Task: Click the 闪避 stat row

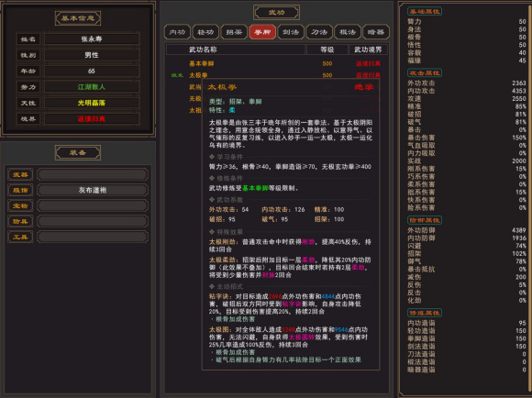Action: click(x=467, y=246)
